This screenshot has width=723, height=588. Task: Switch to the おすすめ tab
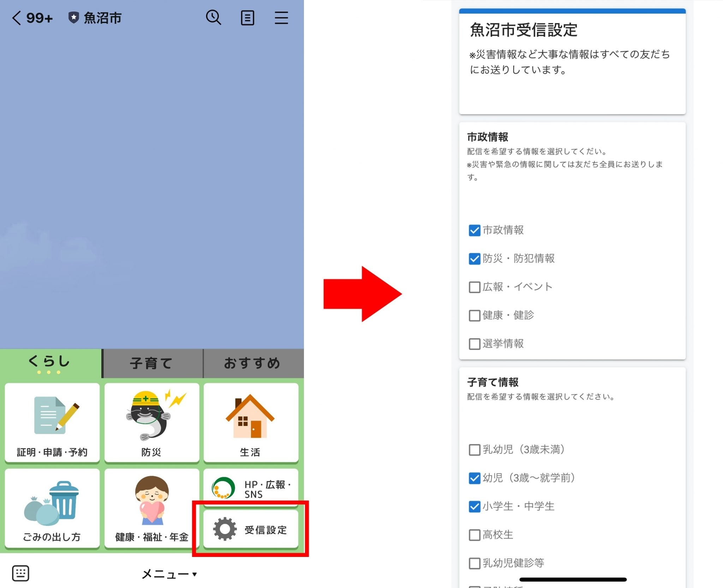[252, 364]
